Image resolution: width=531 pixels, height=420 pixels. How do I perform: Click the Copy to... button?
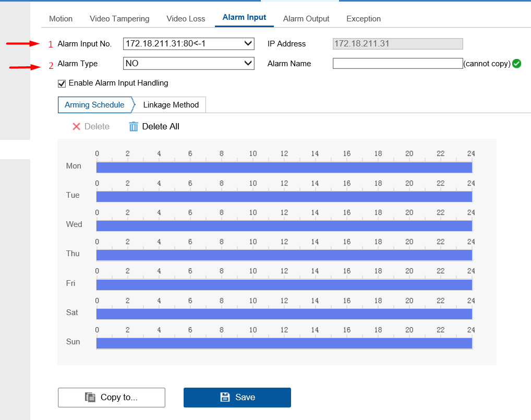coord(112,398)
